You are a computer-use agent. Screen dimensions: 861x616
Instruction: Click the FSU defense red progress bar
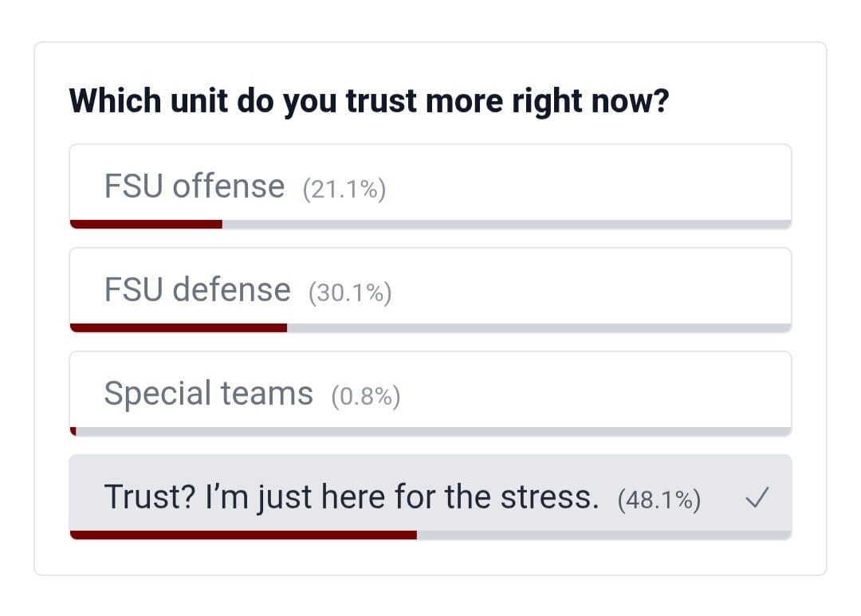[x=179, y=328]
